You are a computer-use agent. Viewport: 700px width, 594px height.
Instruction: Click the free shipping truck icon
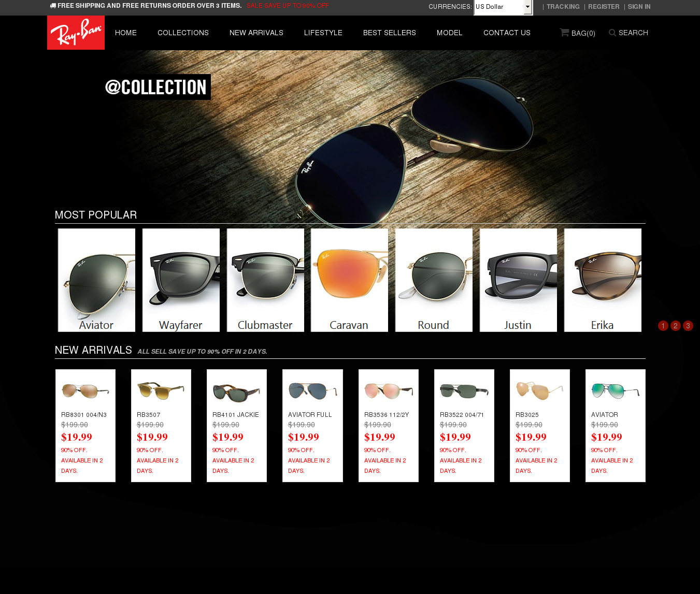tap(53, 6)
